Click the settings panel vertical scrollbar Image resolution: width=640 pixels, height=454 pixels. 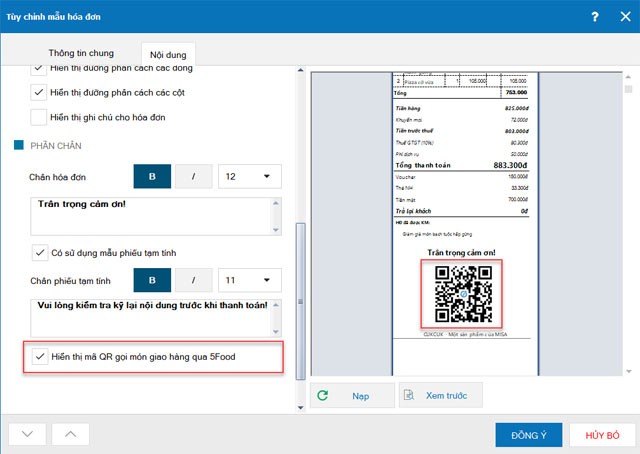[300, 300]
